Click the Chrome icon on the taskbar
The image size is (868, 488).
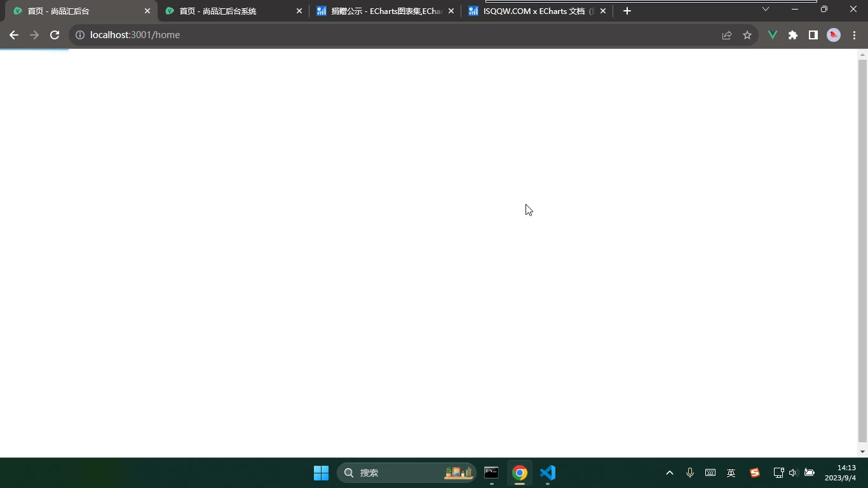pyautogui.click(x=520, y=473)
